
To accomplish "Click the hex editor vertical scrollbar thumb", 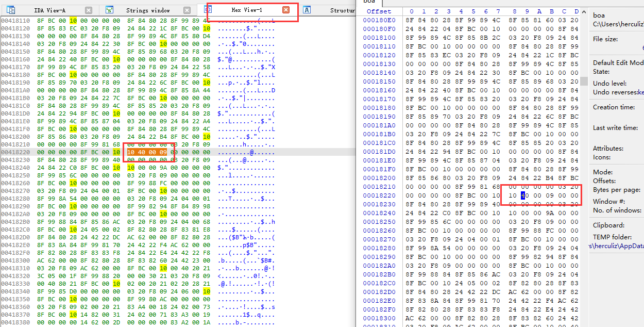I will click(583, 81).
